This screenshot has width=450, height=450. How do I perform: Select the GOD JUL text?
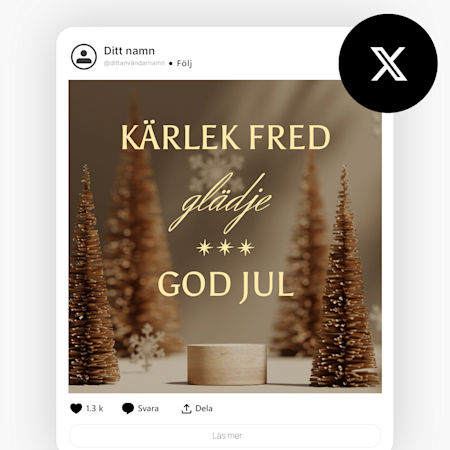click(x=226, y=285)
